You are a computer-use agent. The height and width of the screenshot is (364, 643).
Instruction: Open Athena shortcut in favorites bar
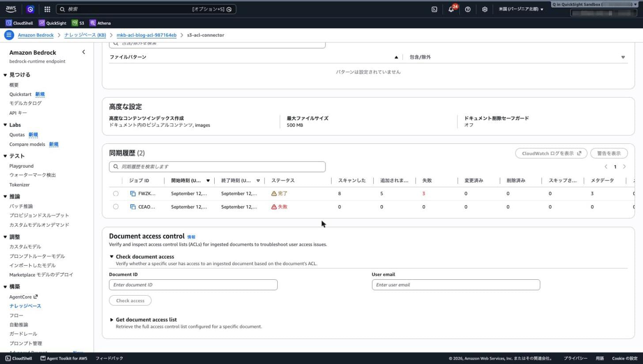pos(100,23)
